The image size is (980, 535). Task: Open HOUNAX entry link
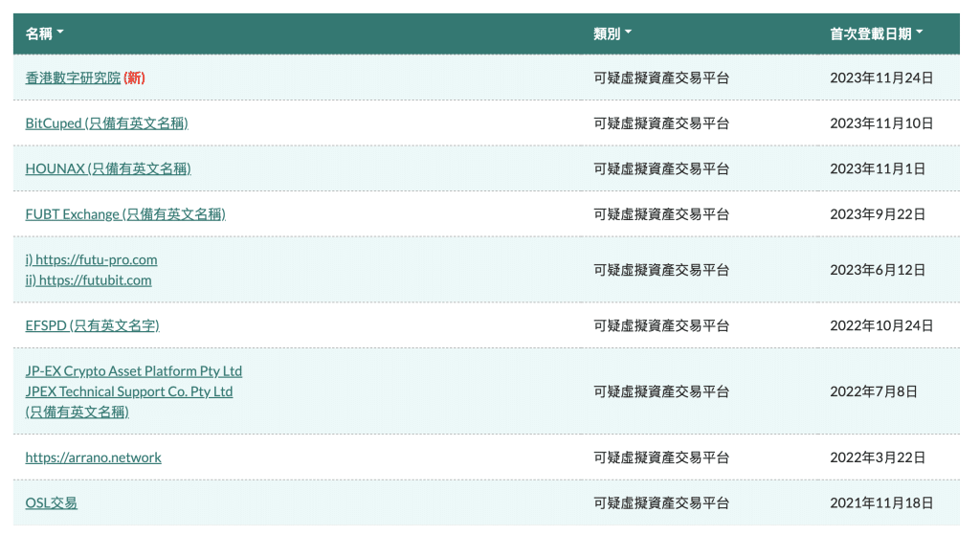(108, 168)
